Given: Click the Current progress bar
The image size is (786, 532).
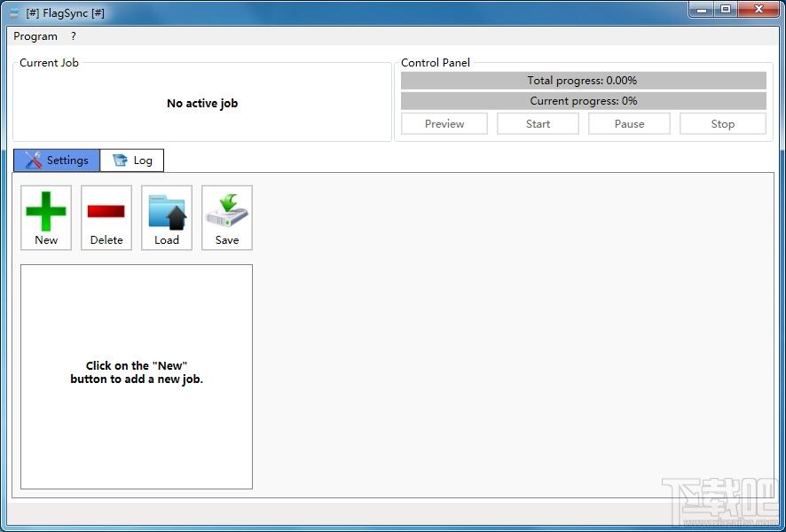Looking at the screenshot, I should (584, 101).
